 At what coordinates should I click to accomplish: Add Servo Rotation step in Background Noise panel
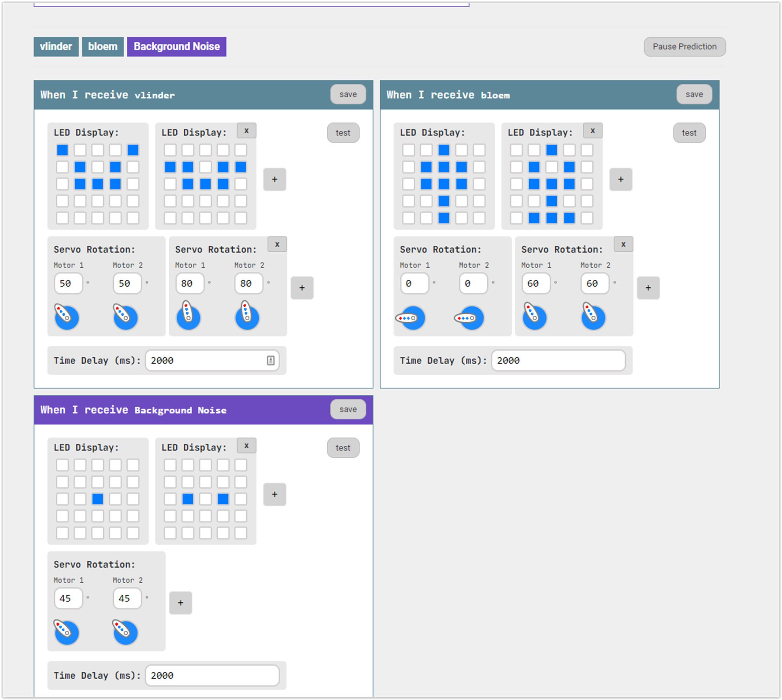tap(180, 603)
